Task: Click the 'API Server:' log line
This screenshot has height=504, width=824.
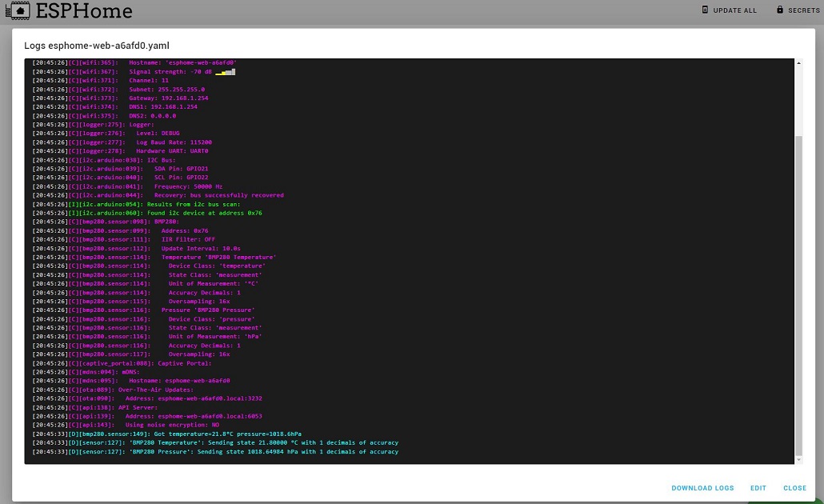Action: pyautogui.click(x=95, y=408)
